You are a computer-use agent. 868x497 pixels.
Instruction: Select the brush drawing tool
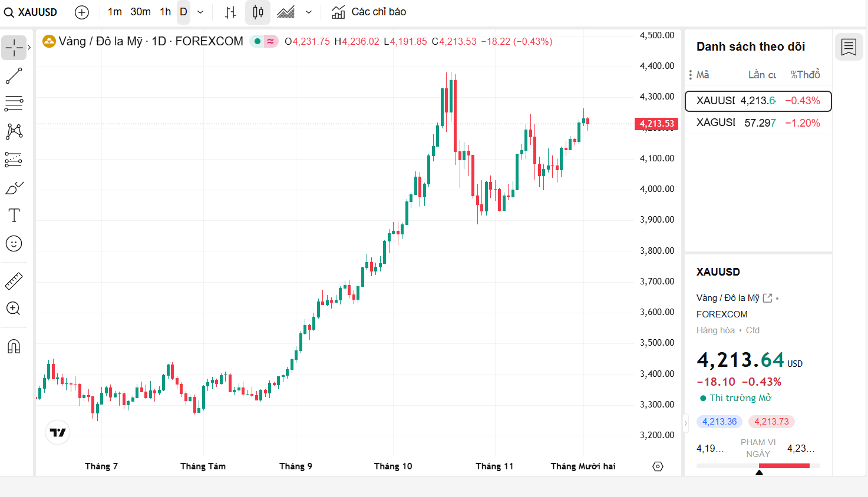coord(14,188)
